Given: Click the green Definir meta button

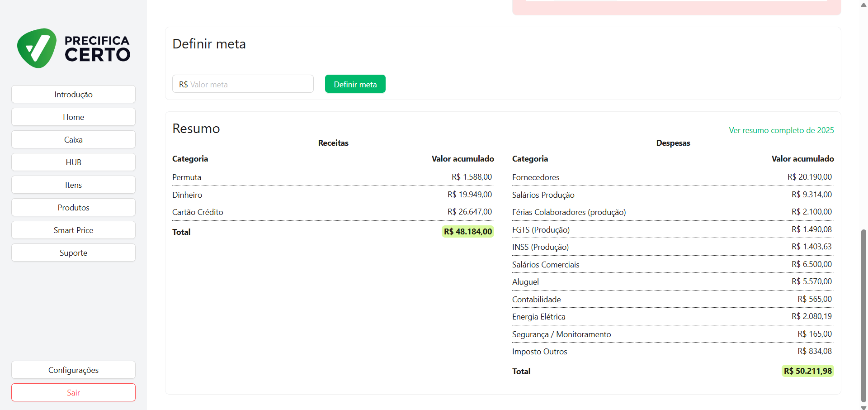Looking at the screenshot, I should click(x=355, y=84).
